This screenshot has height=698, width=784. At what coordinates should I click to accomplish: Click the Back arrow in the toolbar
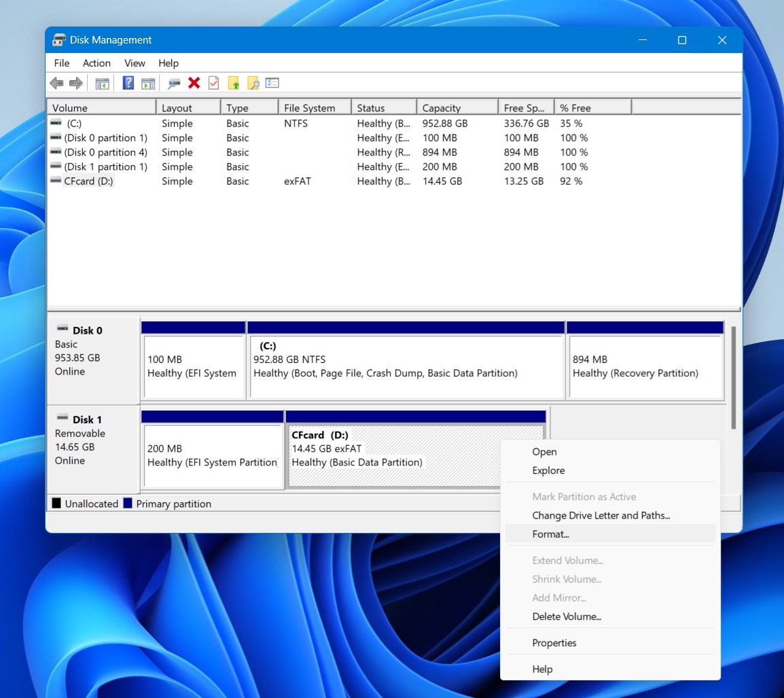(56, 83)
